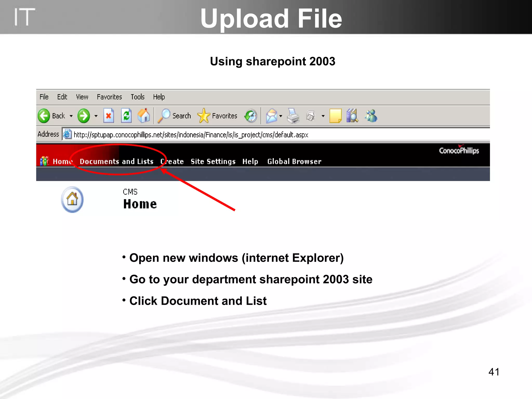Click the yellow Discuss note icon
Image resolution: width=532 pixels, height=399 pixels.
pyautogui.click(x=335, y=116)
